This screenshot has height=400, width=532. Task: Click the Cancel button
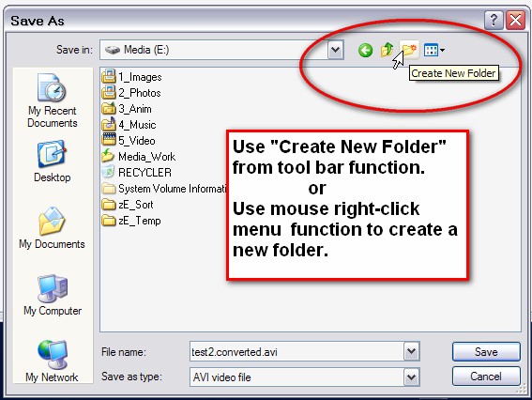click(486, 377)
